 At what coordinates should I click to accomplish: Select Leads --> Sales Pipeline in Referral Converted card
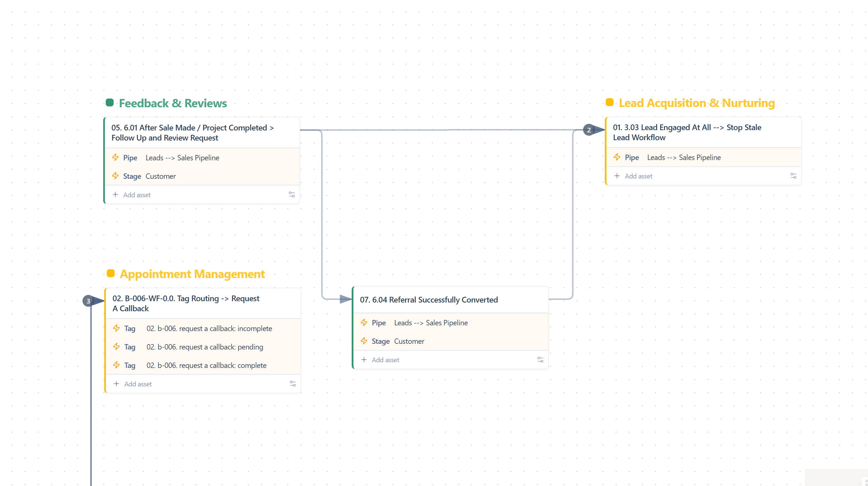[x=431, y=323]
